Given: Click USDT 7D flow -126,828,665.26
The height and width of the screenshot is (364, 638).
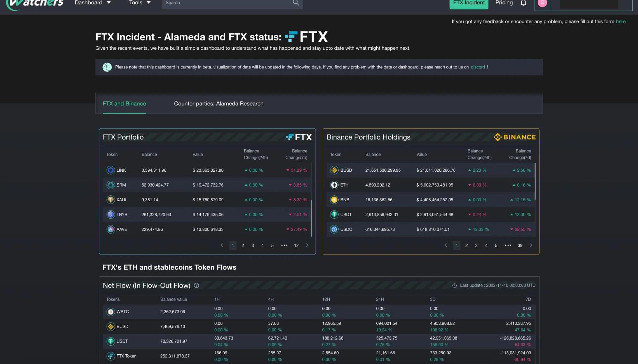Looking at the screenshot, I should [x=515, y=338].
